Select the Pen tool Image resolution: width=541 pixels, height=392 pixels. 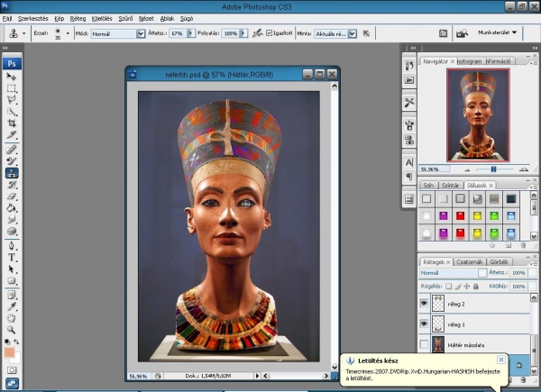coord(12,245)
